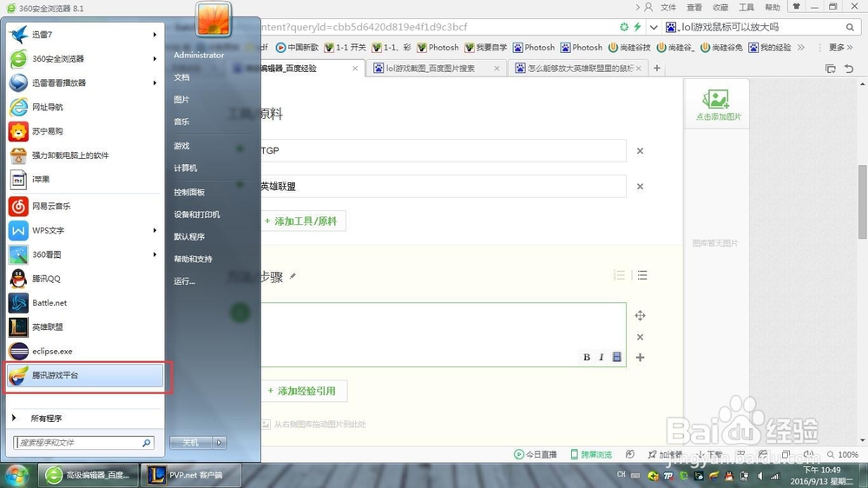868x488 pixels.
Task: Expand the 迅雷7 submenu arrow
Action: (x=155, y=35)
